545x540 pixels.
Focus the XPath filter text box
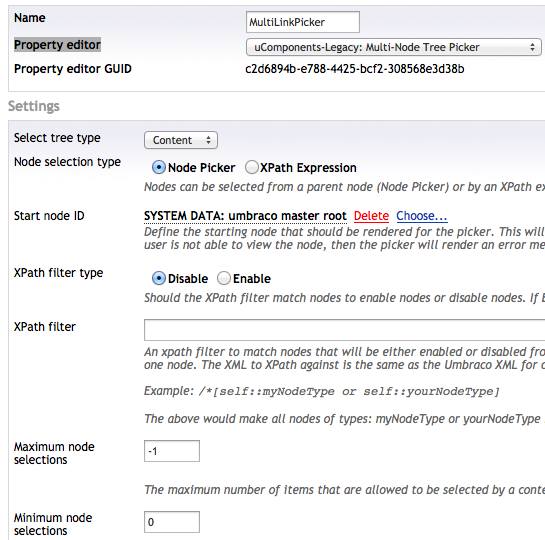coord(344,330)
